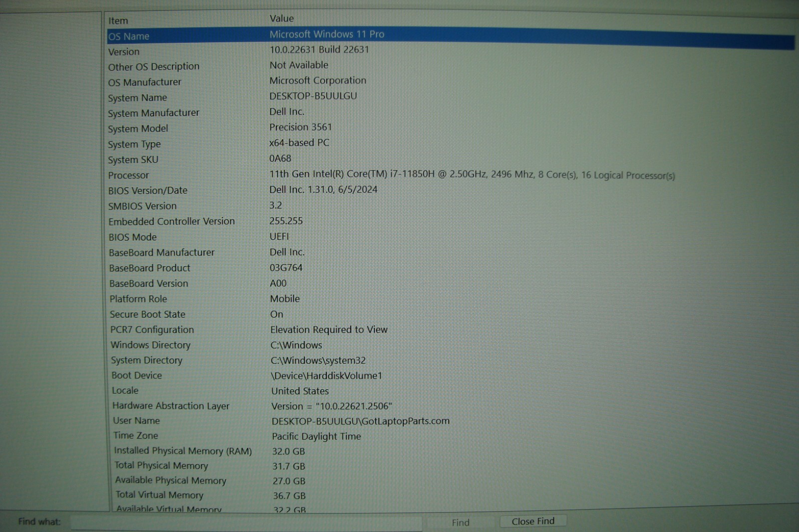Select the Version row label

click(x=124, y=52)
